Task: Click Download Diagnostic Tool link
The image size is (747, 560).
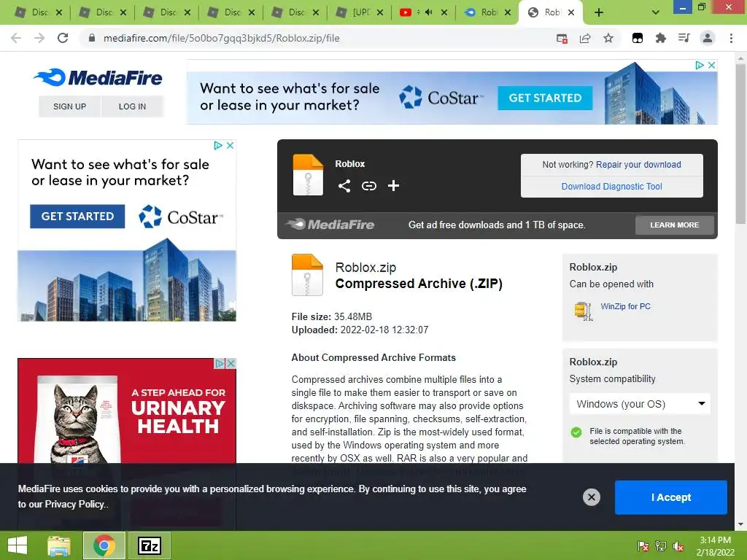Action: tap(612, 186)
